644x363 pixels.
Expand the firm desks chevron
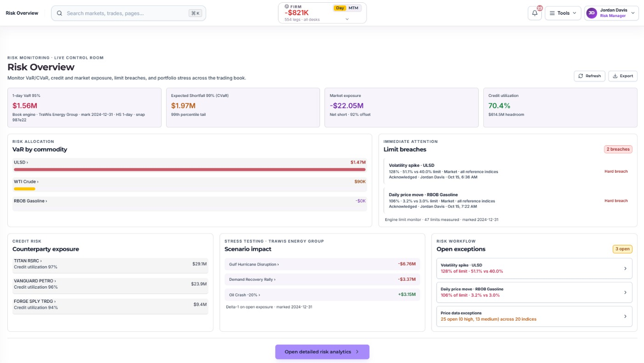coord(347,19)
